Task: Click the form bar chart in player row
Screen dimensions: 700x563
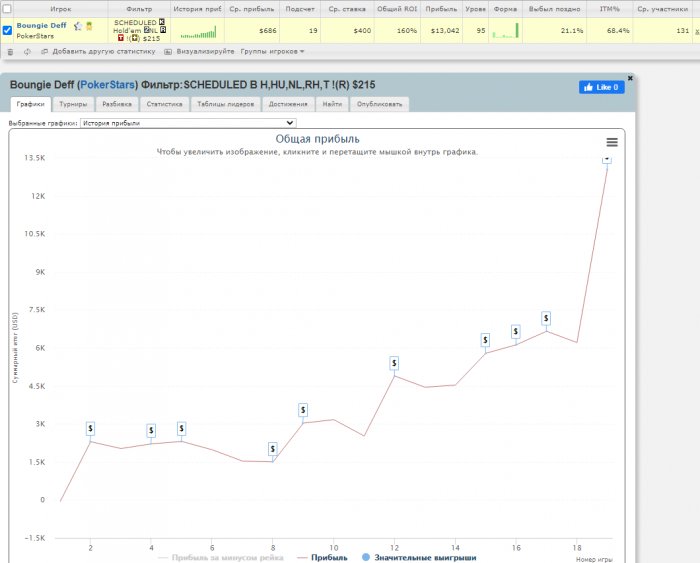Action: point(506,32)
